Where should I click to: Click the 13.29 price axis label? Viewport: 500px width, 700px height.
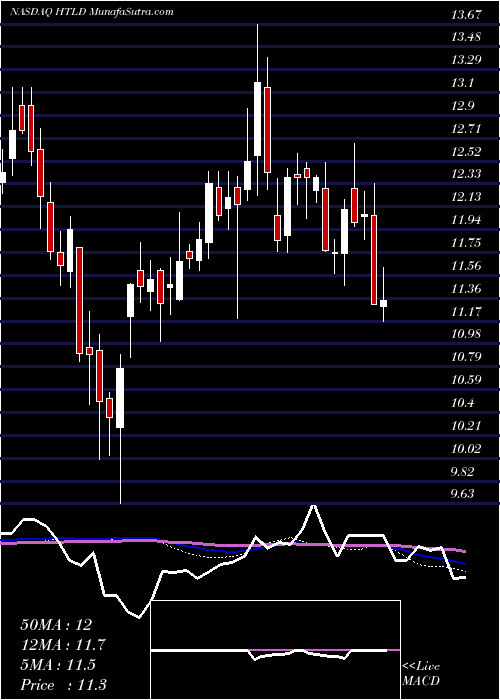(466, 59)
